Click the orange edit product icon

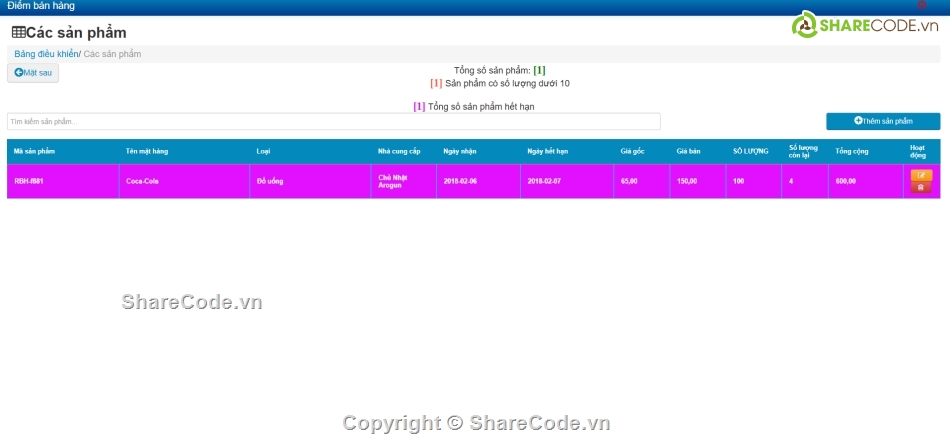[x=921, y=176]
